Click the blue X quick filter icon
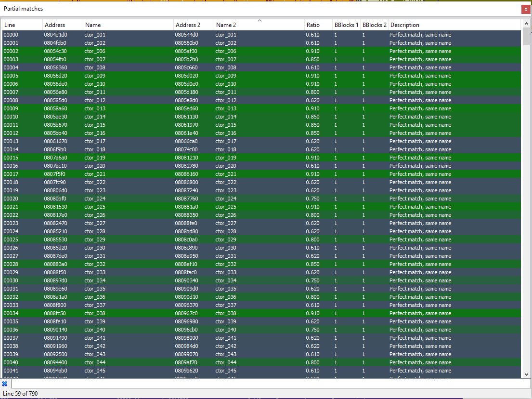 (x=5, y=384)
